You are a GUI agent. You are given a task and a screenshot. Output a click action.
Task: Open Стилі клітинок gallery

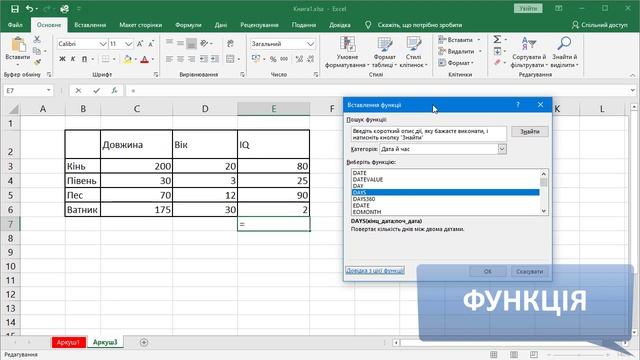(x=413, y=52)
